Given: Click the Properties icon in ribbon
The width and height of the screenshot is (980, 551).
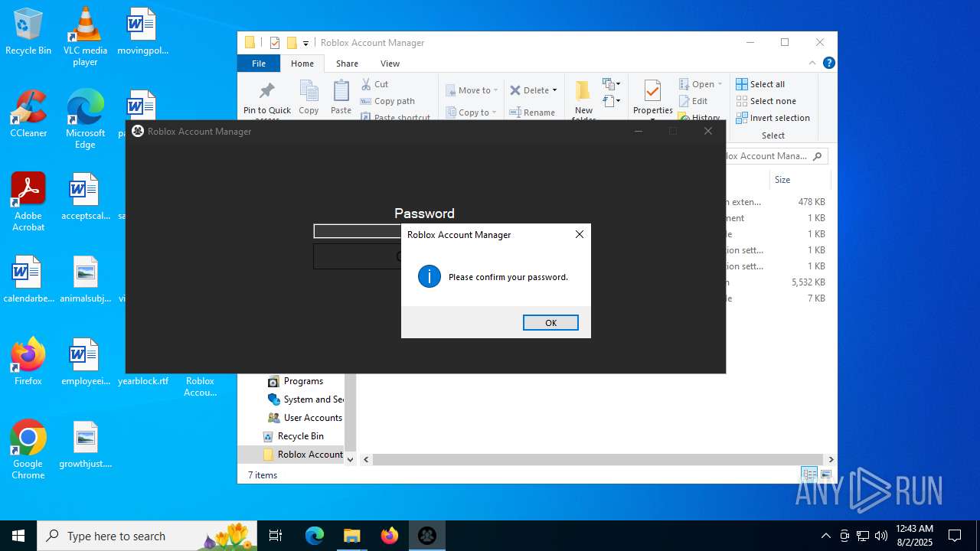Looking at the screenshot, I should click(x=652, y=91).
